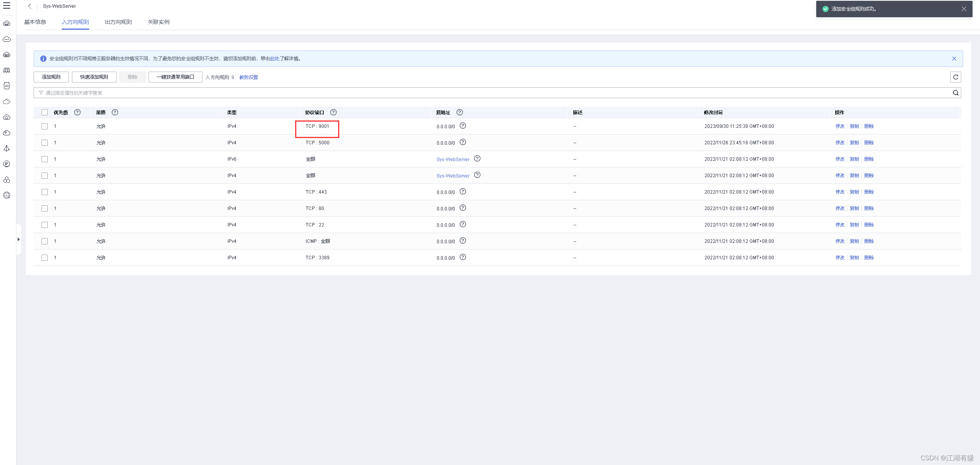Click help icon beside TCP 9001 source address

click(463, 126)
